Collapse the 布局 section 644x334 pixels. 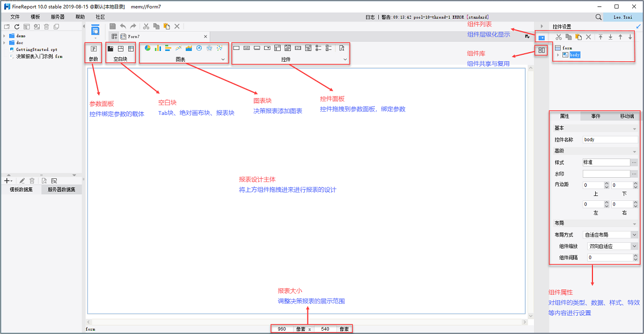[634, 223]
